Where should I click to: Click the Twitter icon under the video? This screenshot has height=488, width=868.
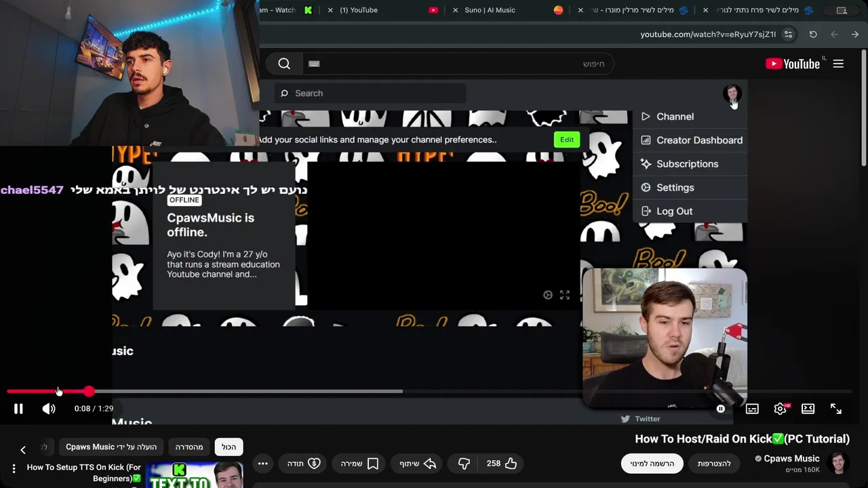click(625, 419)
